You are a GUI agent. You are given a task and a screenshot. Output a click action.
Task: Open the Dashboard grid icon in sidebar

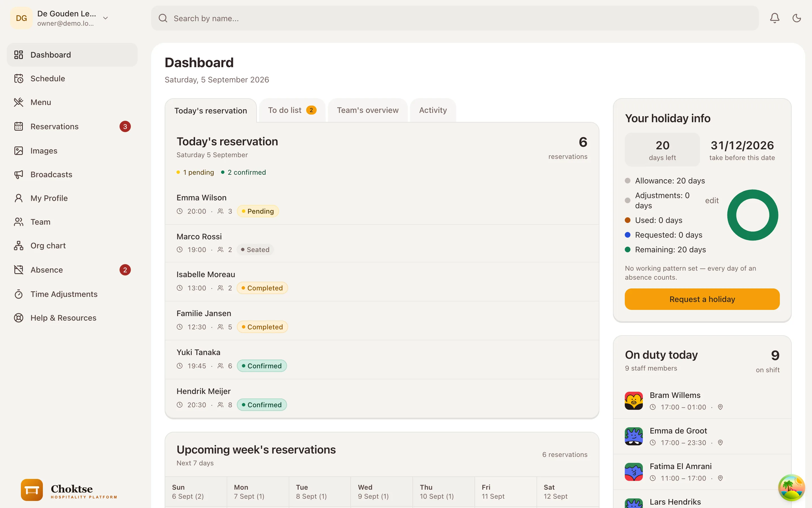(x=18, y=55)
